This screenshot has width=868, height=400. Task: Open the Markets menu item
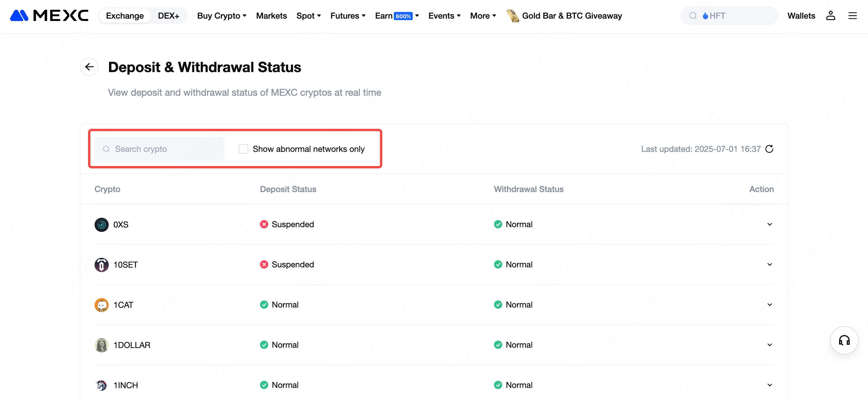point(271,16)
